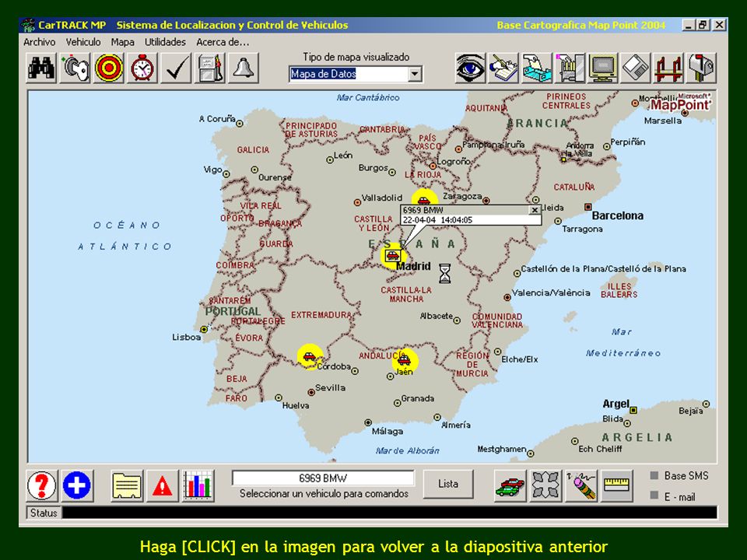
Task: Click the eye view icon
Action: tap(470, 68)
